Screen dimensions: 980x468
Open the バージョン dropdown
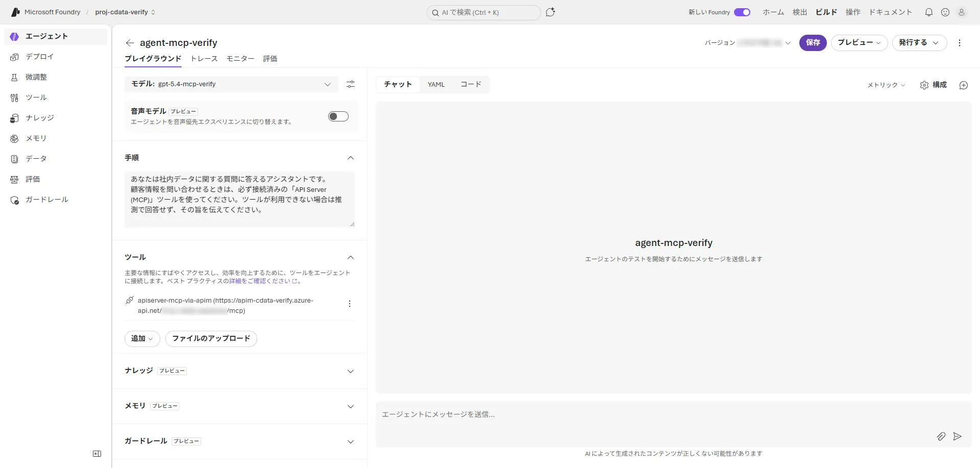(x=748, y=43)
